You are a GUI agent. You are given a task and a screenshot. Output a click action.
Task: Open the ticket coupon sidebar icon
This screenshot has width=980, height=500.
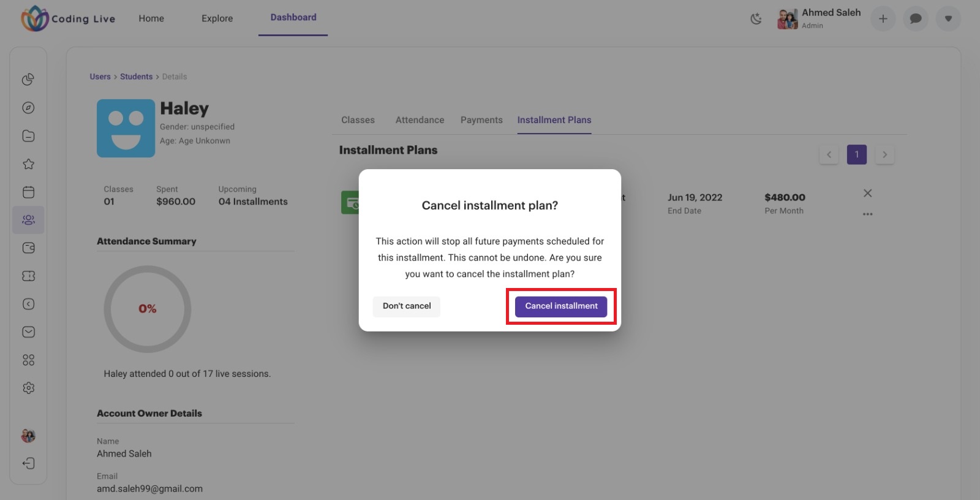point(28,276)
